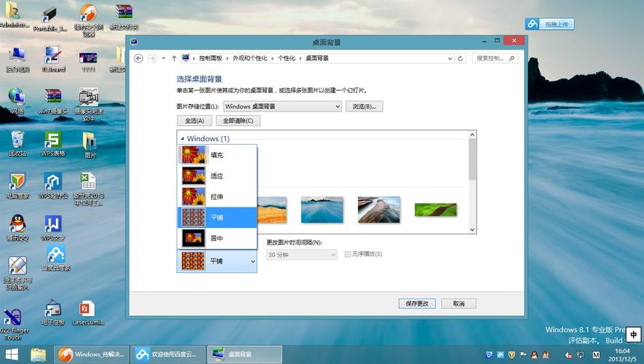This screenshot has height=364, width=644.
Task: Click the 控制面板 breadcrumb
Action: (210, 58)
